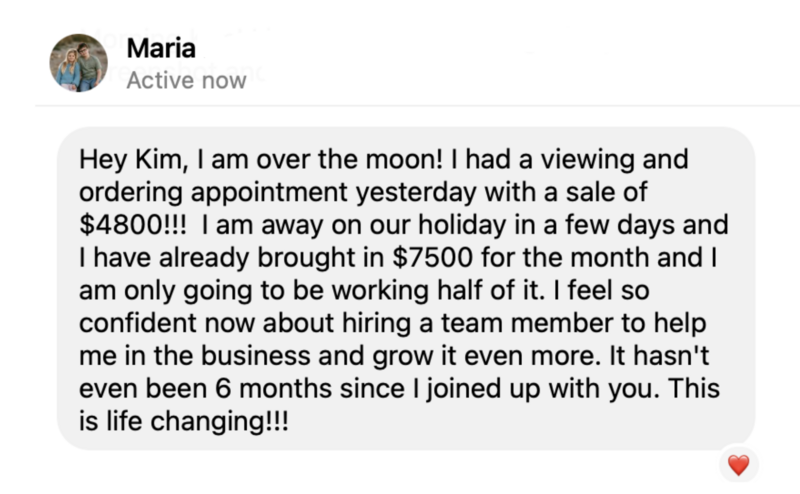Click the word "confident" in message
800x494 pixels.
point(138,323)
